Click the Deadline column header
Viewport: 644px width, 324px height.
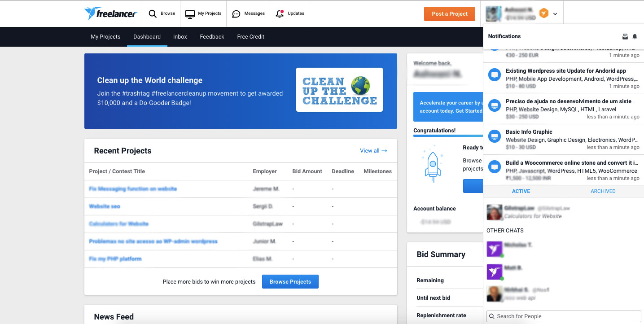click(343, 171)
